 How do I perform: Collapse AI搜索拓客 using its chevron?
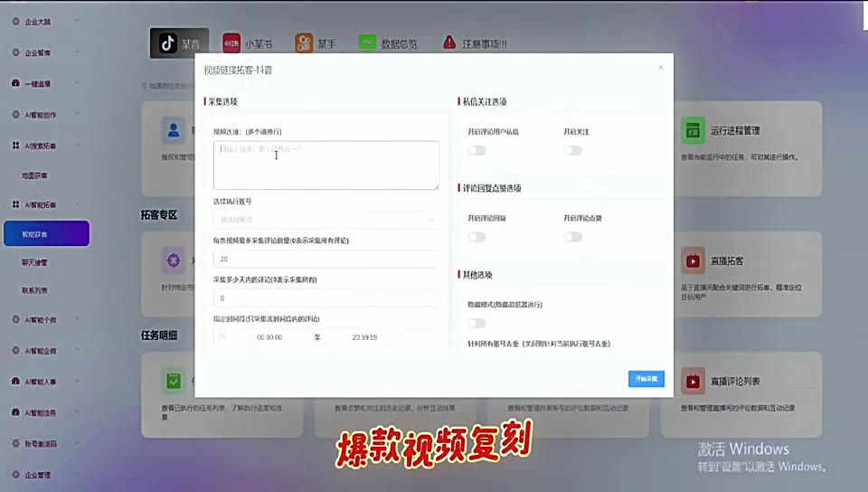click(77, 146)
